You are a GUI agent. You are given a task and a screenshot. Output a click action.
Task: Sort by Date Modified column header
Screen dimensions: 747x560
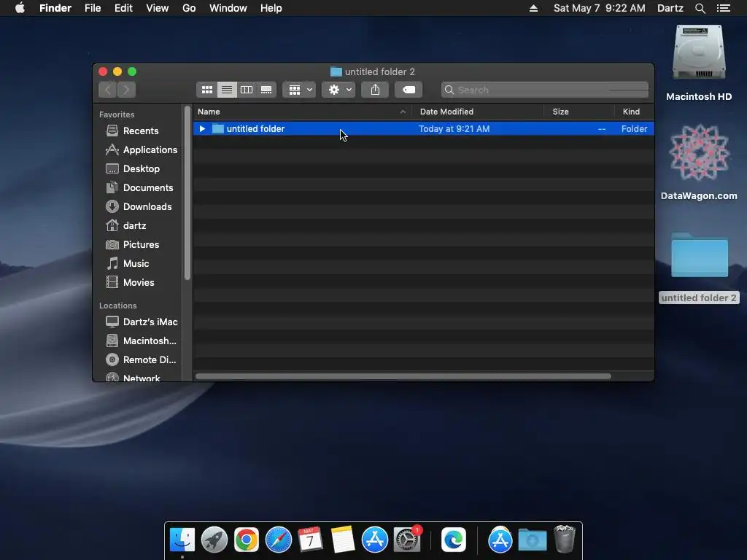[x=478, y=112]
